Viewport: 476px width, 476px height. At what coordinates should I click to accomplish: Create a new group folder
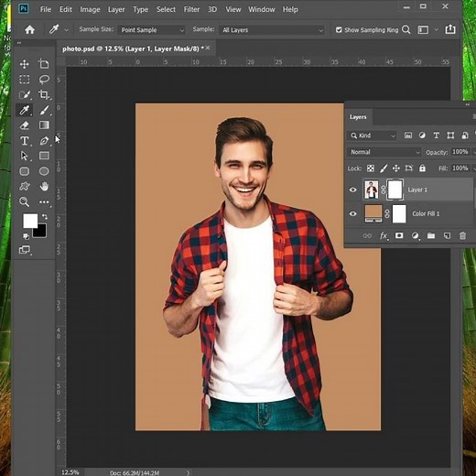click(x=431, y=236)
